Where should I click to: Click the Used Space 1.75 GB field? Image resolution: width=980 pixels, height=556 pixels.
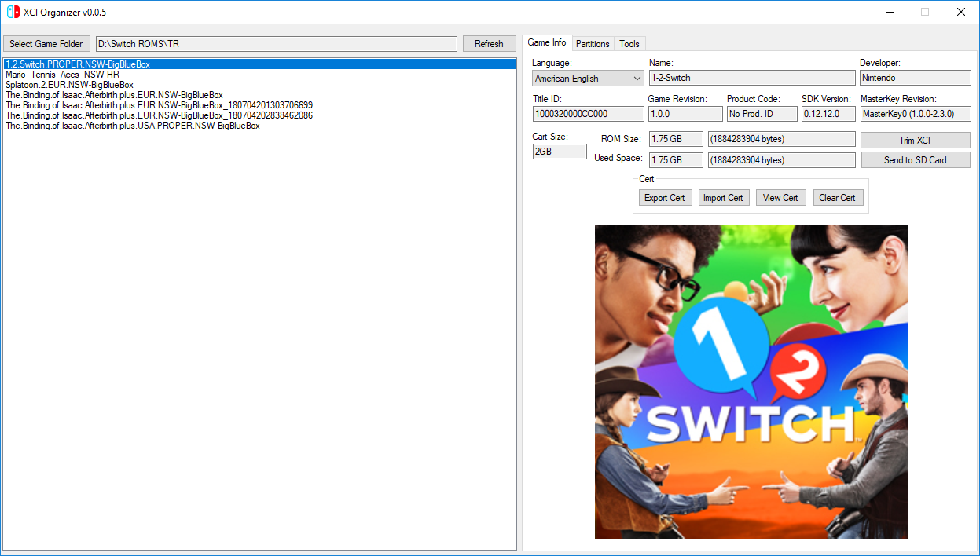tap(676, 160)
